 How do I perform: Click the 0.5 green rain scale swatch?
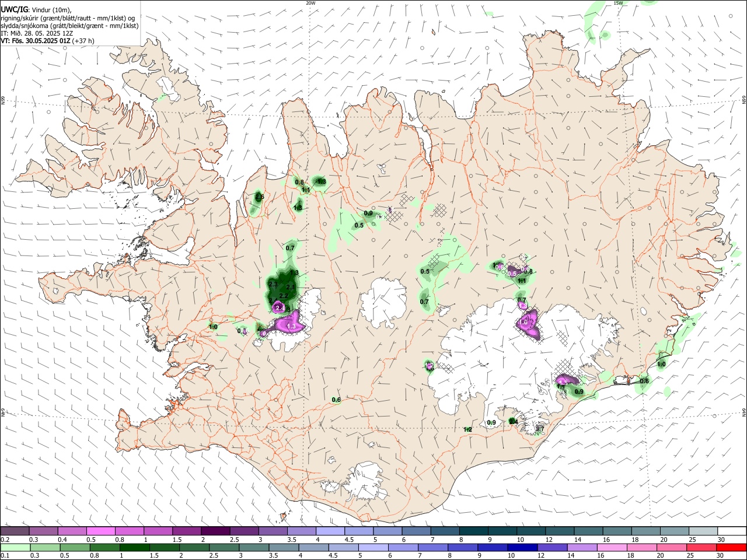pos(75,547)
